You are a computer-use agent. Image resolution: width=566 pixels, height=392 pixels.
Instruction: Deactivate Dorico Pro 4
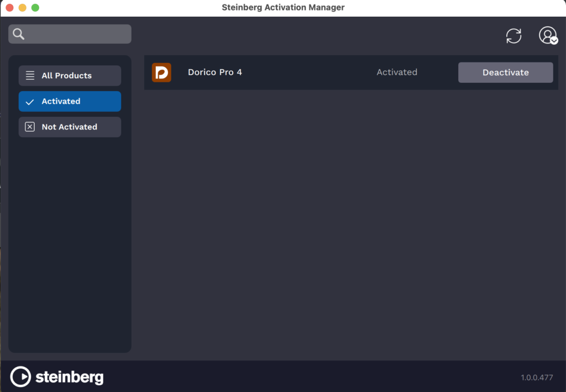(x=505, y=72)
